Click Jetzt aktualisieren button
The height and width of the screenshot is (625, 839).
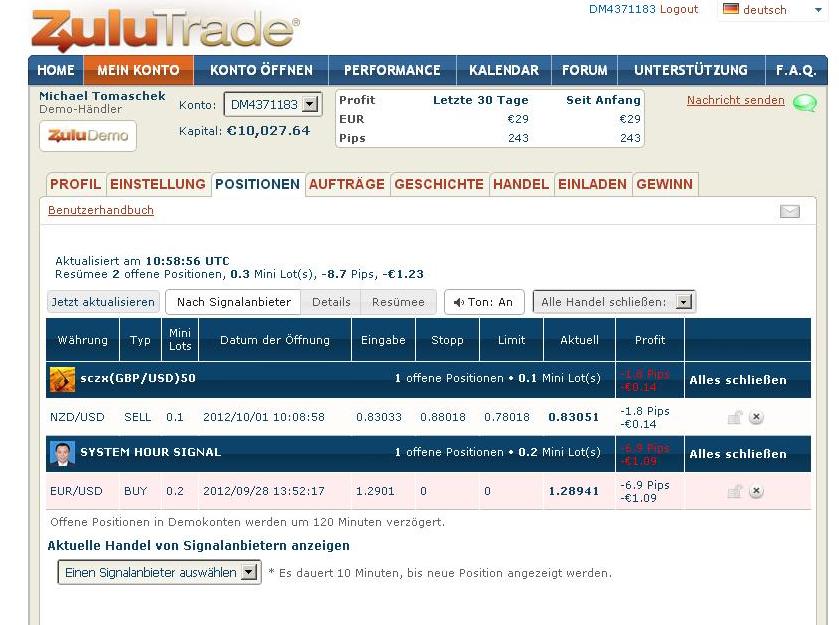[103, 302]
